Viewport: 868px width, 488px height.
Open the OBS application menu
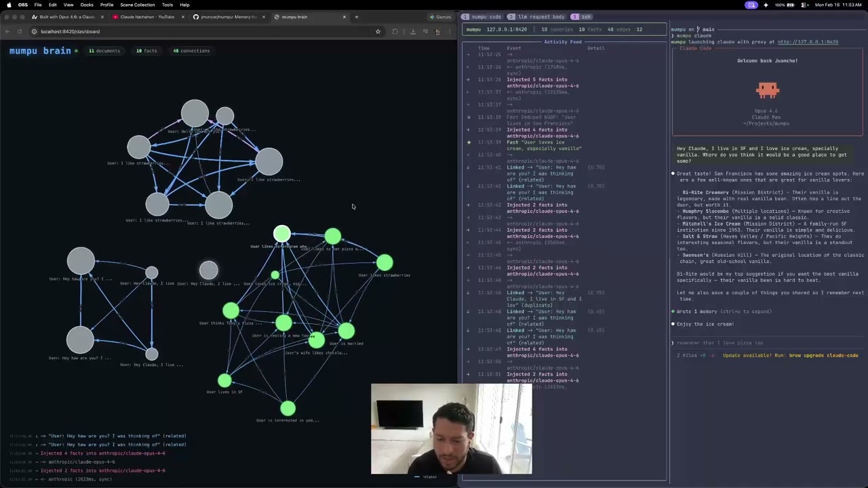tap(23, 5)
